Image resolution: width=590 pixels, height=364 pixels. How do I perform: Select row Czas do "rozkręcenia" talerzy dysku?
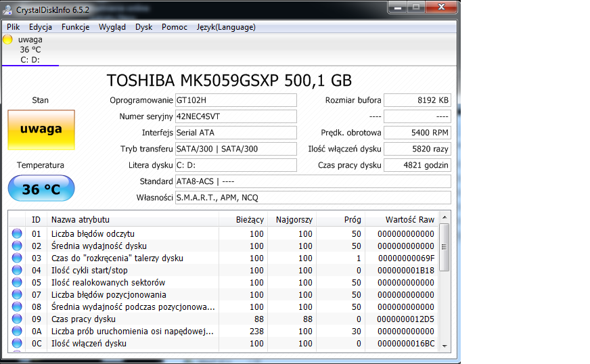(223, 258)
